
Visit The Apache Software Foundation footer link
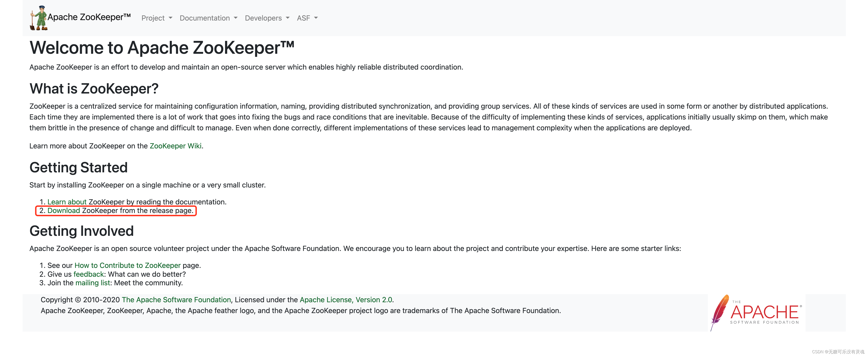(176, 300)
